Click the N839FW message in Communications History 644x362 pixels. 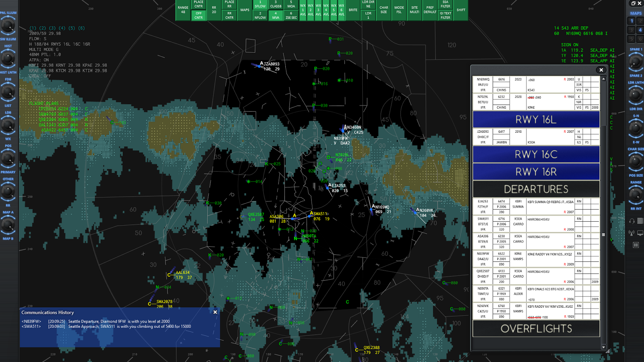(95, 321)
